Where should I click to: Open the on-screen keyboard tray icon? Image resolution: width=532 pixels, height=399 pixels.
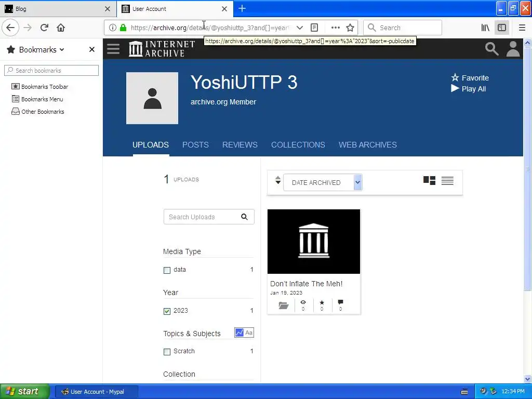click(x=464, y=392)
